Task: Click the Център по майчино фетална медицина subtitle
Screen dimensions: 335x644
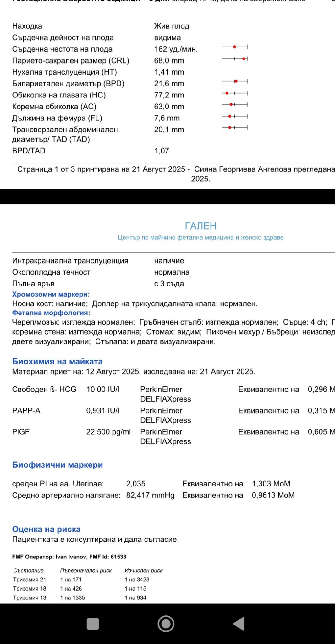Action: point(200,238)
